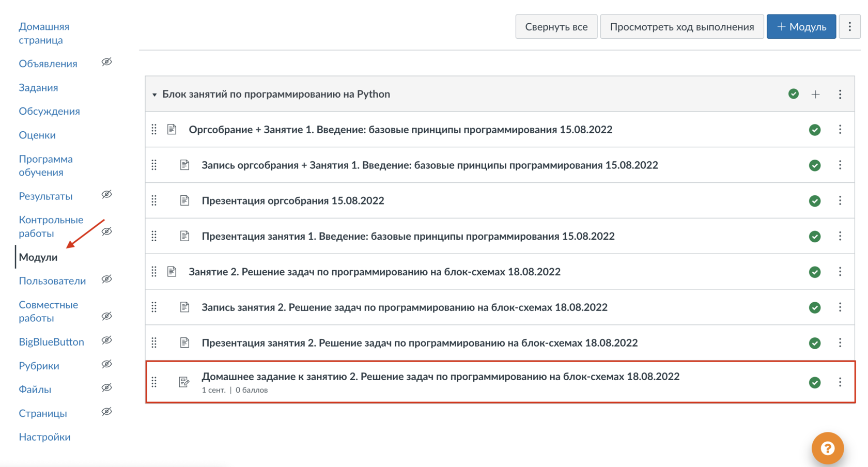Click the eye icon next to Объявления

click(107, 63)
